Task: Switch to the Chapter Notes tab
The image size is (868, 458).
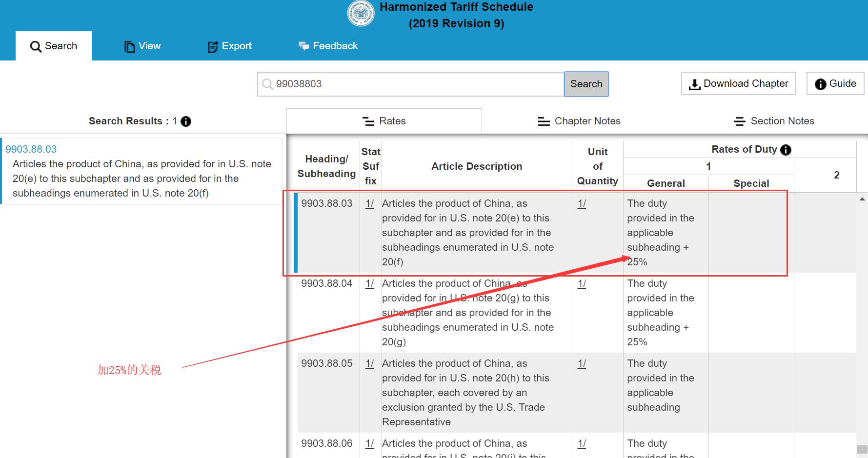Action: coord(579,121)
